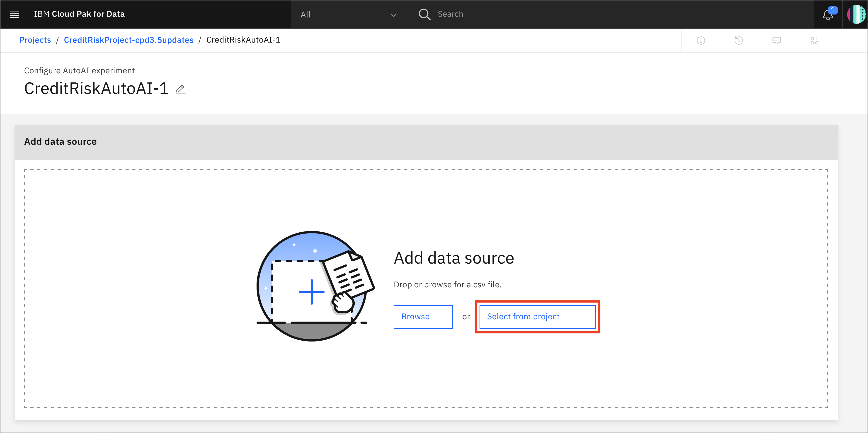Open the version history icon
868x433 pixels.
click(739, 41)
